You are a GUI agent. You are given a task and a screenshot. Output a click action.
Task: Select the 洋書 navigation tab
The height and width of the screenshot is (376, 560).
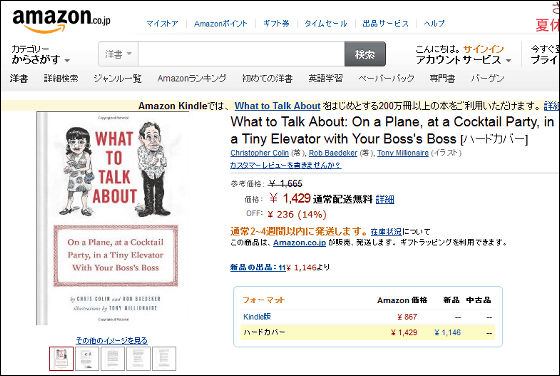pos(19,78)
